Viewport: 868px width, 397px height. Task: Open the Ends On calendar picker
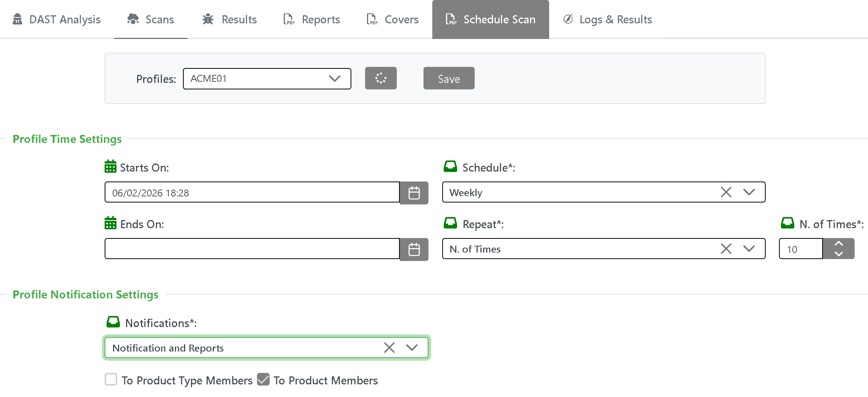(x=414, y=250)
